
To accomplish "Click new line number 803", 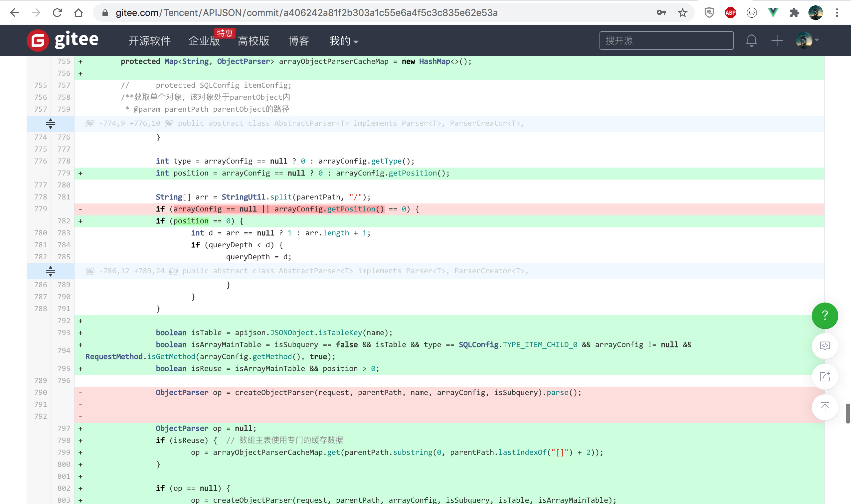I will 64,500.
